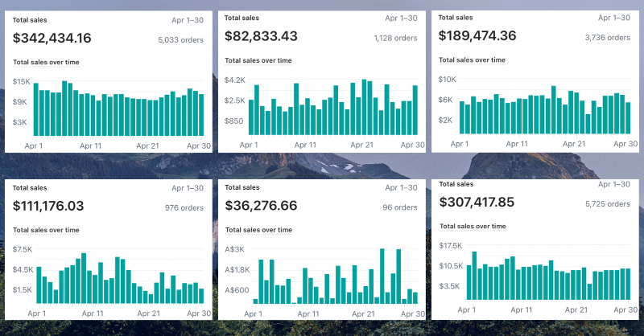Viewport: 644px width, 336px height.
Task: Open 'Total sales over time' in $36,276.66 card
Action: click(x=258, y=230)
